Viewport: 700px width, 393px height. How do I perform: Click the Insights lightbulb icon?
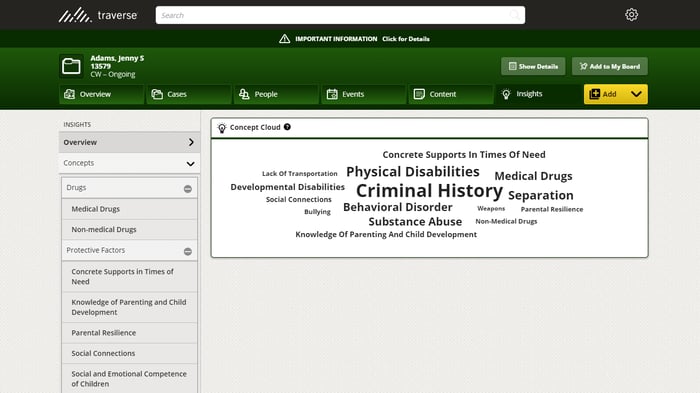506,94
